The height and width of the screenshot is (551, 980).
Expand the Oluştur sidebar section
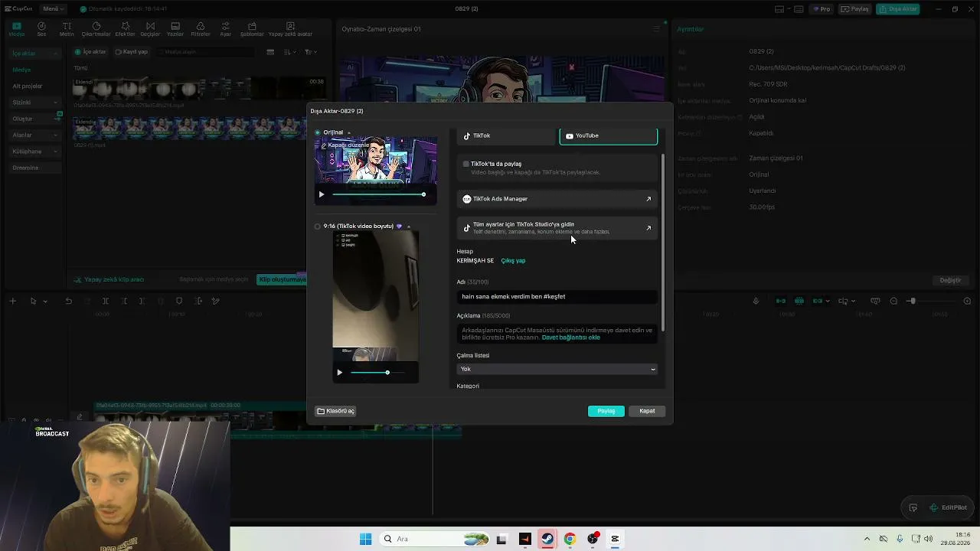36,119
